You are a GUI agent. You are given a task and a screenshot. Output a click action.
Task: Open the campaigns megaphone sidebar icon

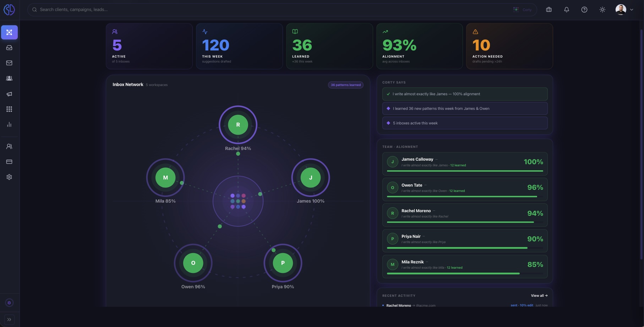(9, 94)
